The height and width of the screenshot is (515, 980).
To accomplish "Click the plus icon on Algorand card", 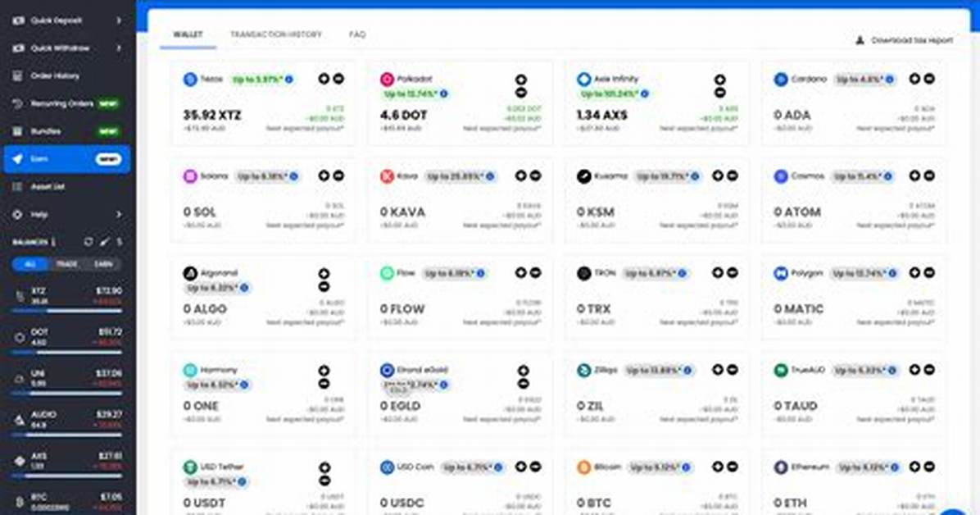I will 324,273.
